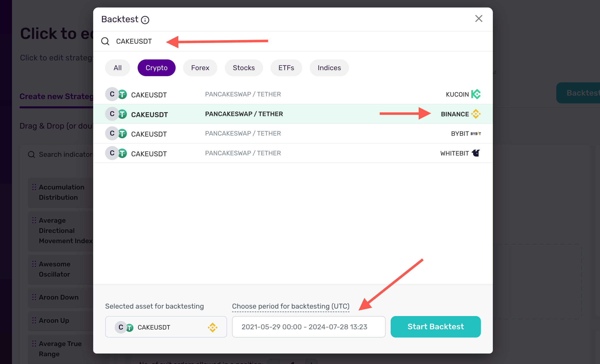Click the CAKEUSDT token icon on KuCoin row
This screenshot has width=600, height=364.
tap(116, 94)
